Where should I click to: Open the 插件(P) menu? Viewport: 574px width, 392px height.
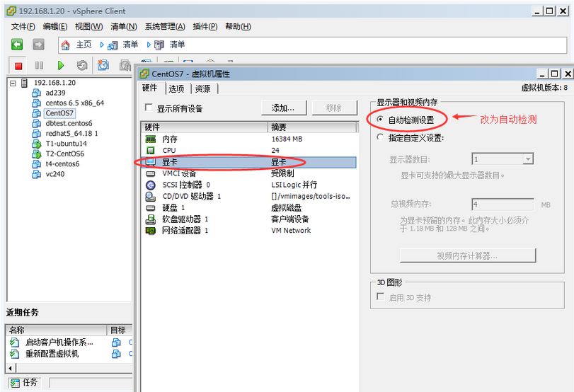[205, 27]
